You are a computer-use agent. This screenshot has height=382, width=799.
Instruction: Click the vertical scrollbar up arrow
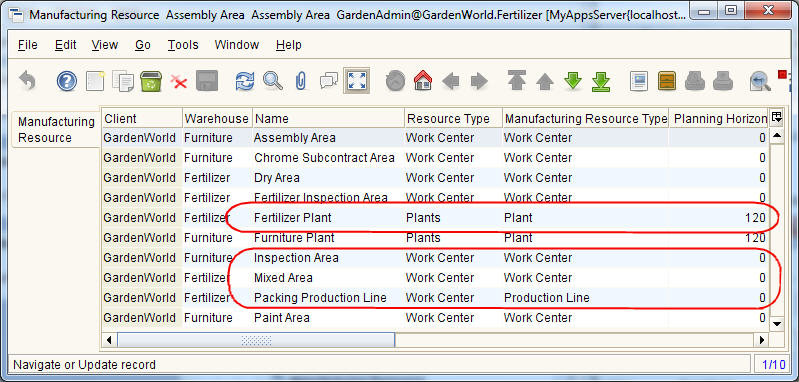coord(777,136)
